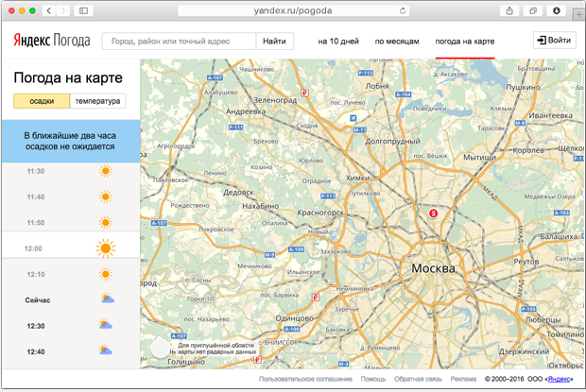Screen dimensions: 586x392
Task: Click the Yandex pin marker on map
Action: point(433,213)
